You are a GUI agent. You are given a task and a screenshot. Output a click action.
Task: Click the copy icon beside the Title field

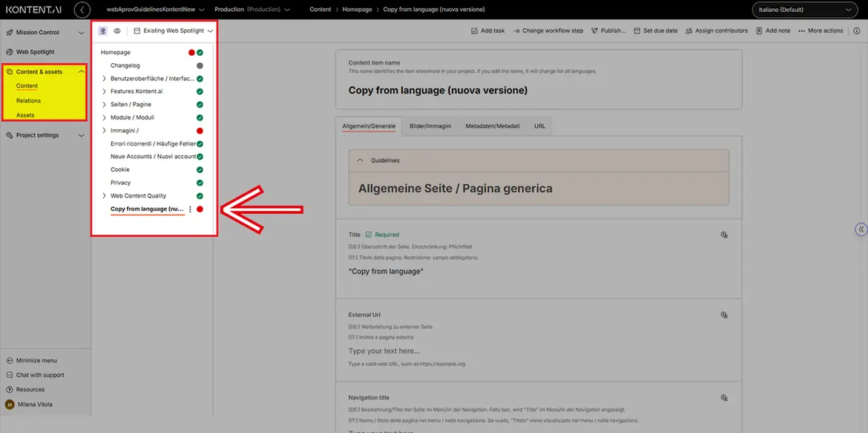point(724,235)
